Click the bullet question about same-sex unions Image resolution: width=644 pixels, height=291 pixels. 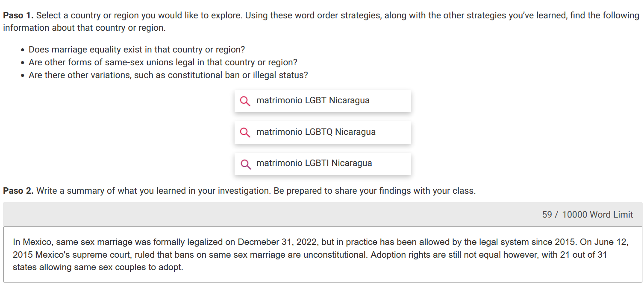click(163, 62)
